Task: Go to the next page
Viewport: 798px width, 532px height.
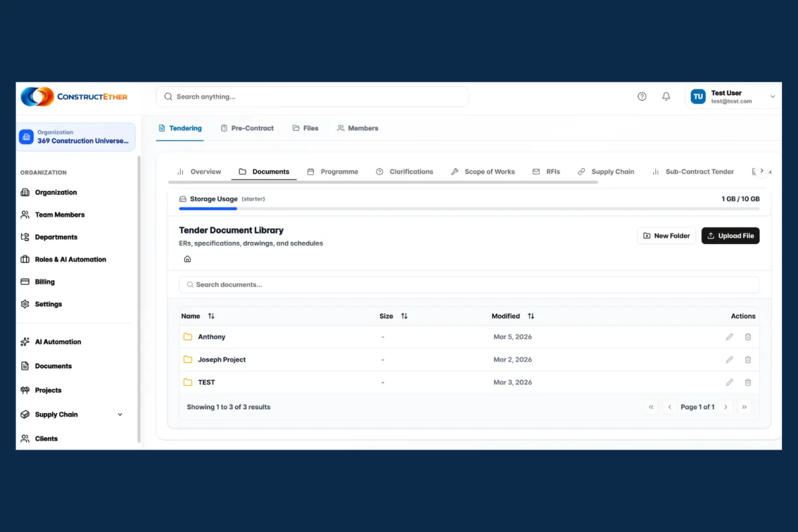Action: tap(726, 407)
